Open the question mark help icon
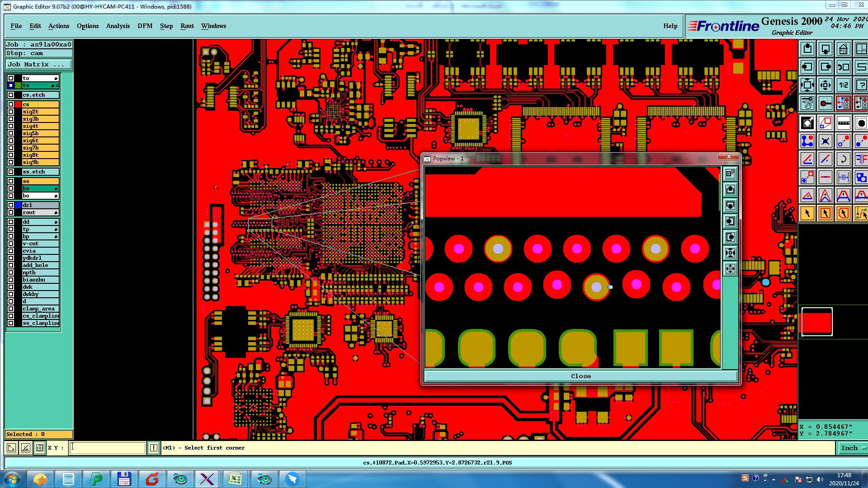868x488 pixels. click(861, 85)
